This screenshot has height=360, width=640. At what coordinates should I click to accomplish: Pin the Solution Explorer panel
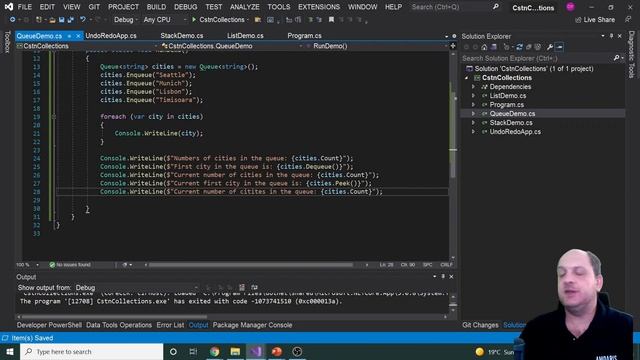[611, 36]
